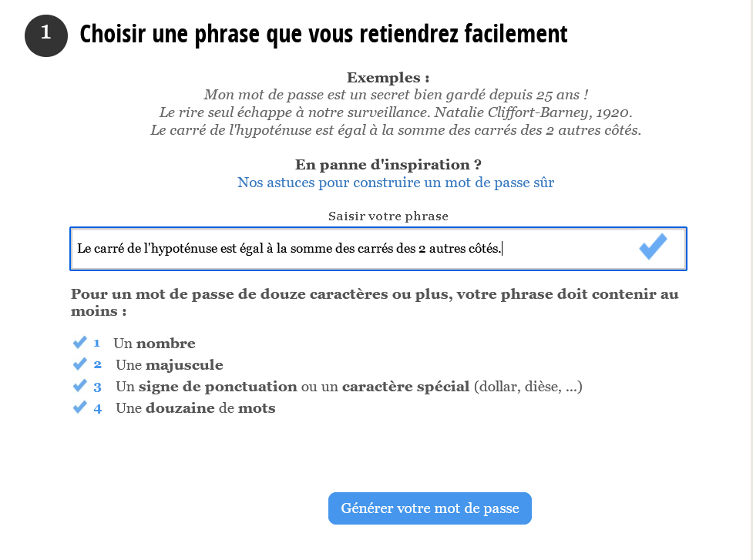Click the 'Saisir votre phrase' label
The image size is (753, 560).
(x=388, y=216)
